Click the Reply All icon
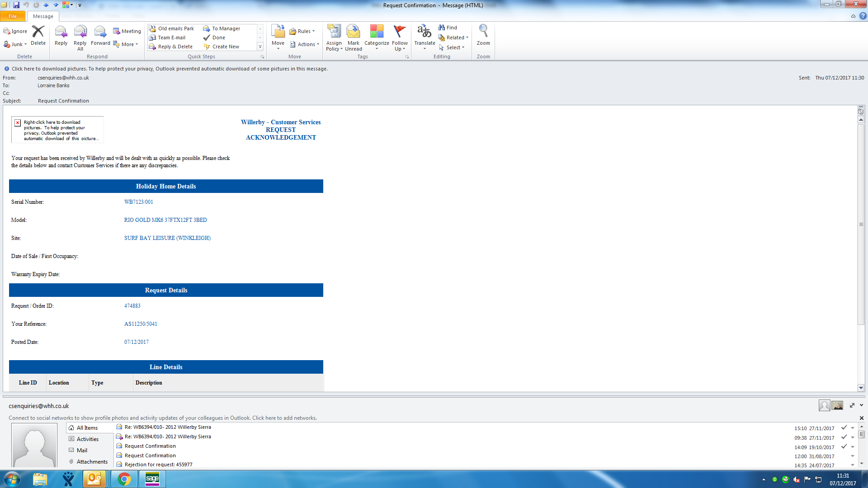 80,33
